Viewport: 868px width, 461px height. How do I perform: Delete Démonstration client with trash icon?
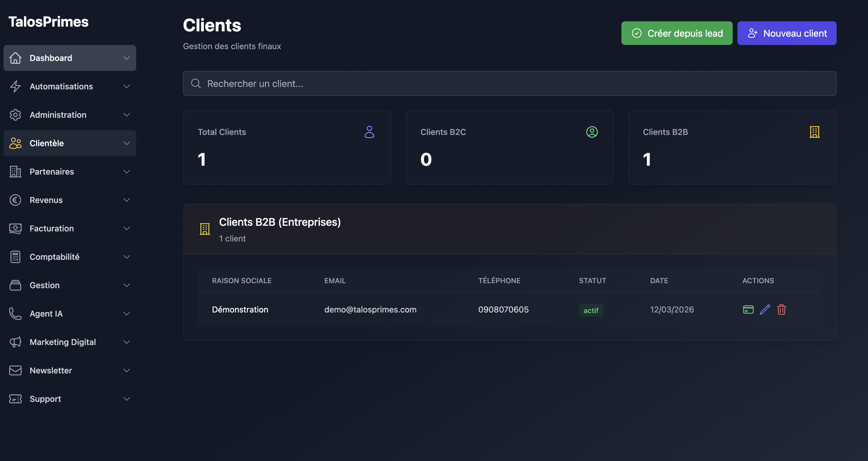pos(781,310)
